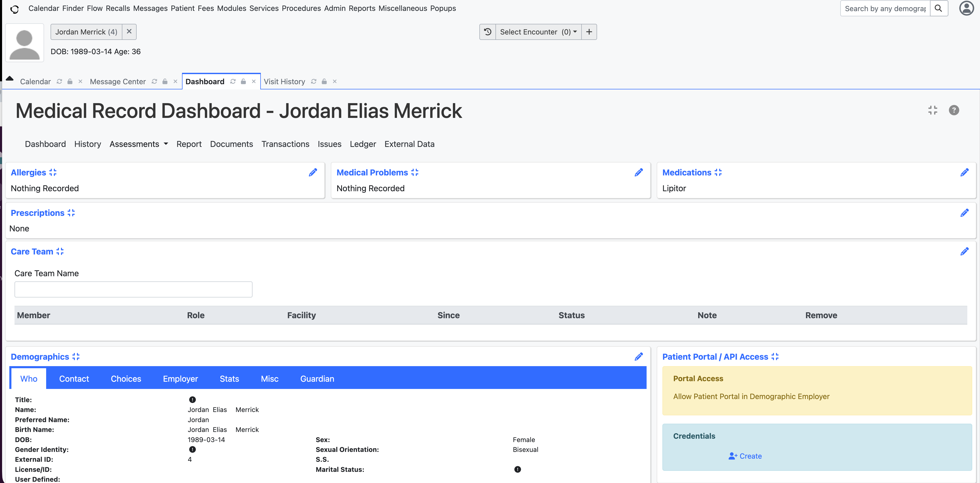Collapse the Demographics card

point(75,357)
